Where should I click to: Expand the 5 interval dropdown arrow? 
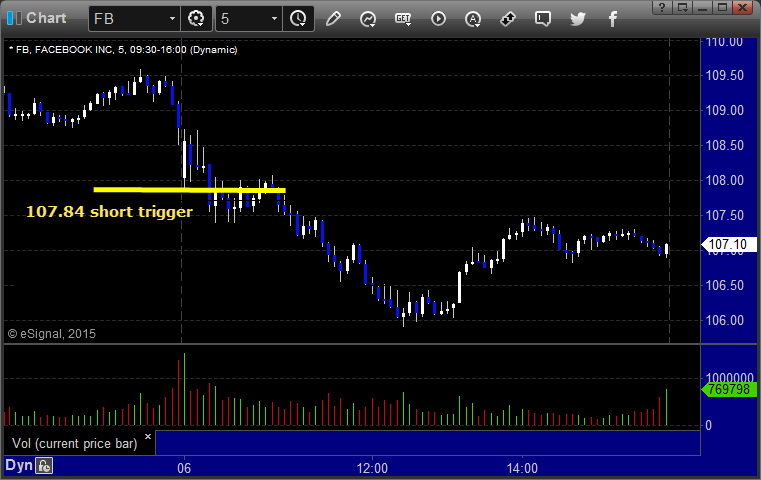click(x=274, y=19)
